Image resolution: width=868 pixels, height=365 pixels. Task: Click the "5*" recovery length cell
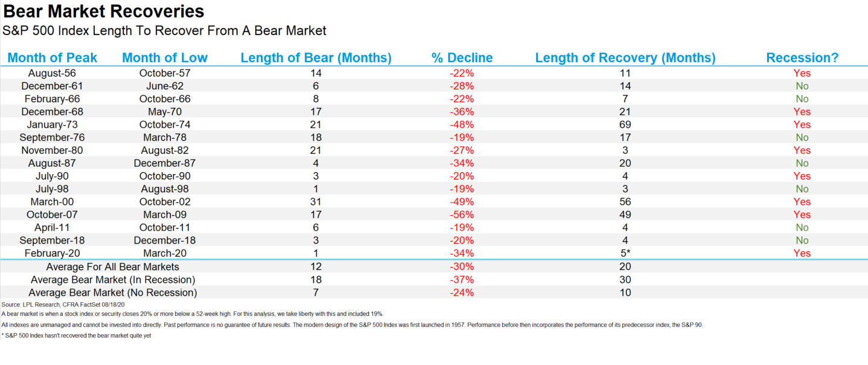[x=627, y=253]
